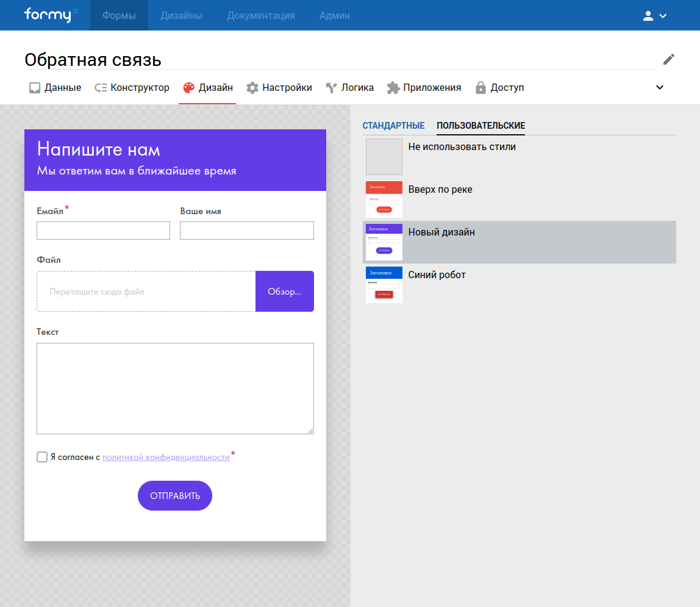Click the Настройки gear icon
This screenshot has height=607, width=700.
[252, 88]
